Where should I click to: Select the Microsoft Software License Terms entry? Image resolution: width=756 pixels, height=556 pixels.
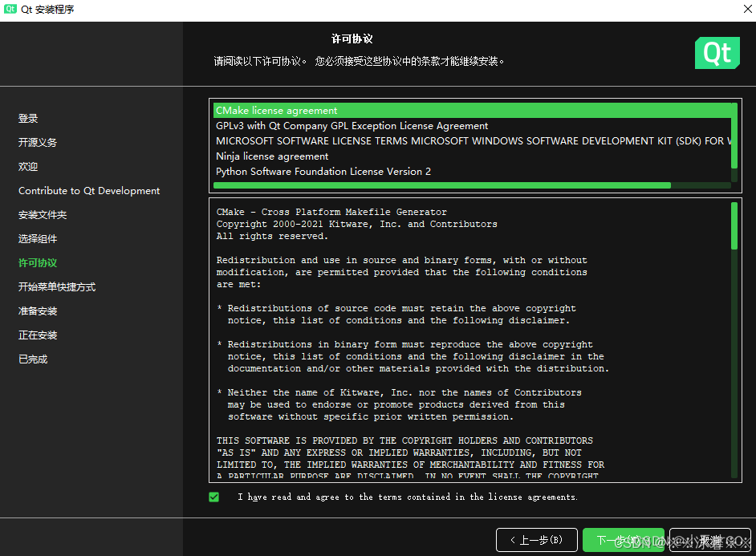472,141
